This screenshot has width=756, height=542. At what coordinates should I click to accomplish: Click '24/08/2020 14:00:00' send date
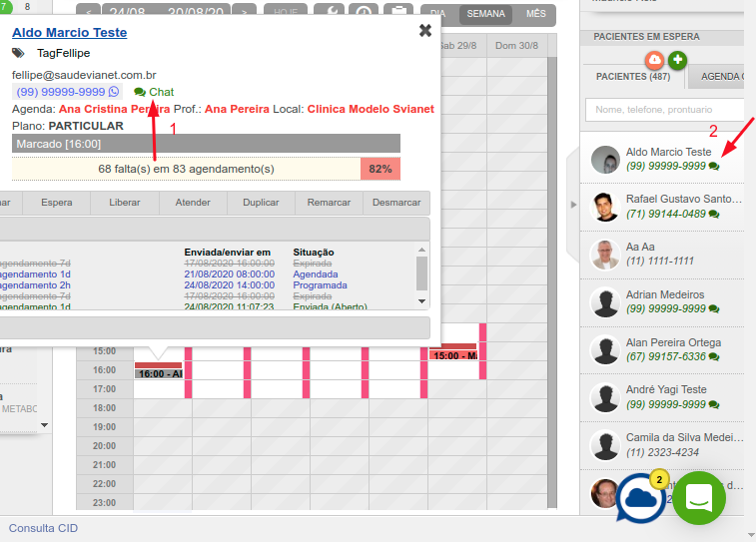point(230,285)
